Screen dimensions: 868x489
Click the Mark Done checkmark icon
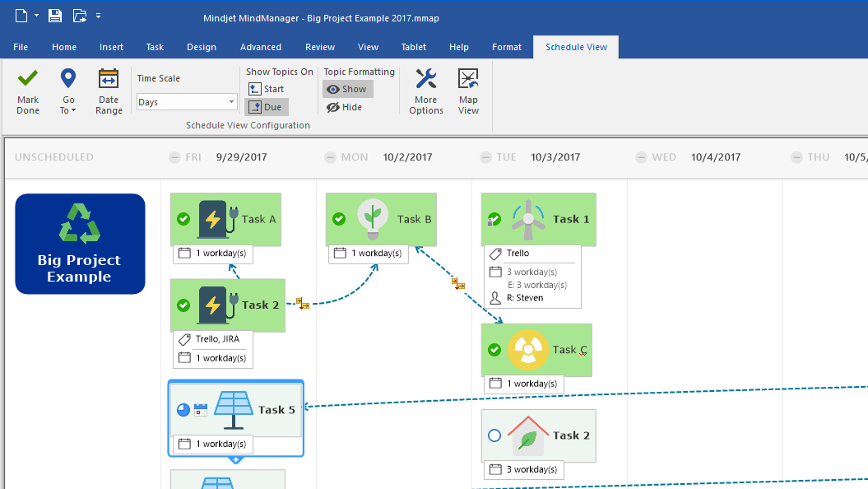point(28,79)
